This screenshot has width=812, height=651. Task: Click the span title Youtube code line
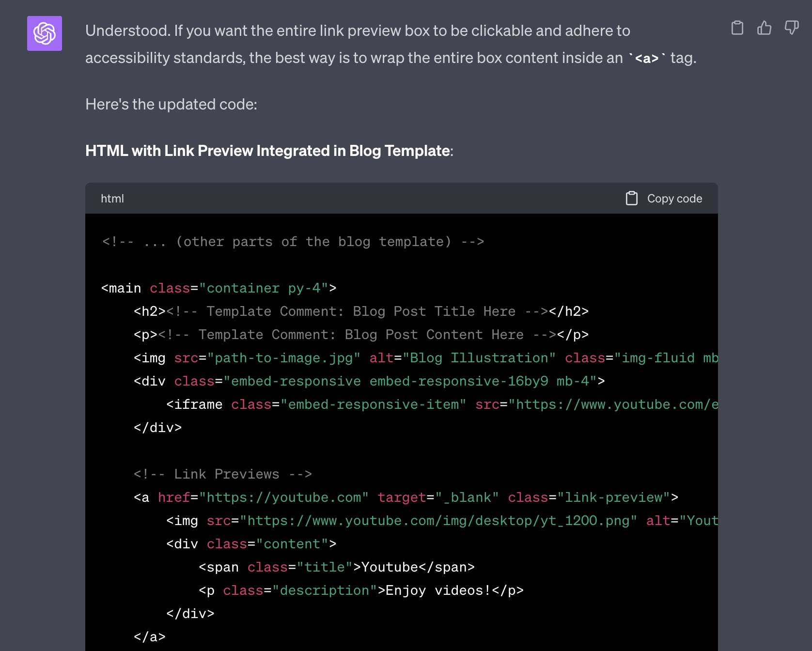point(337,567)
